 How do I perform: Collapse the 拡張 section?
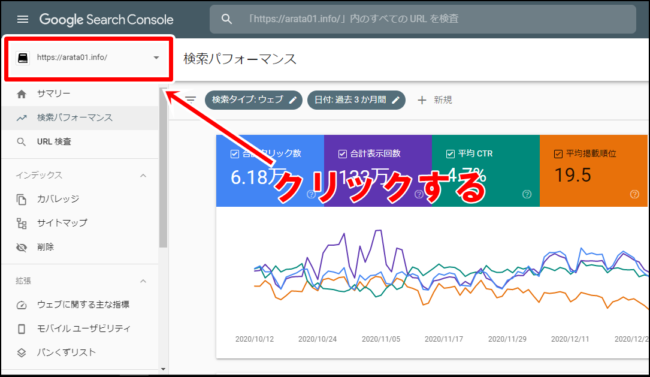(x=143, y=281)
